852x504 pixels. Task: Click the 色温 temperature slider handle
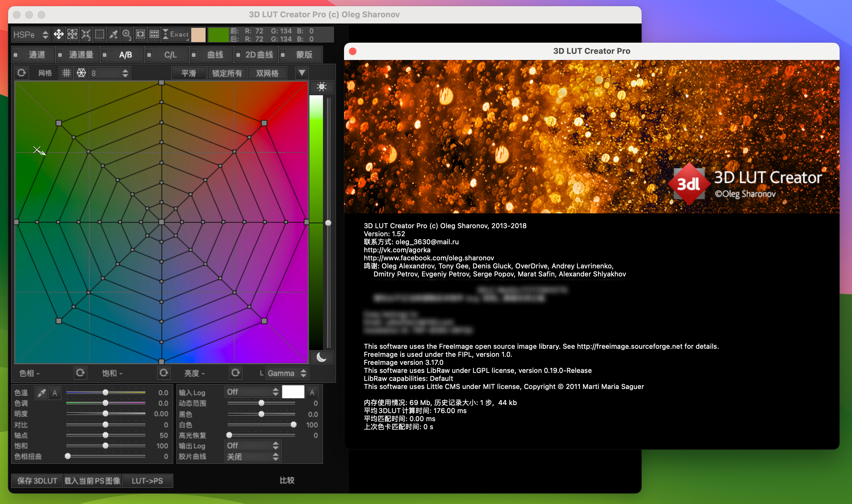105,393
